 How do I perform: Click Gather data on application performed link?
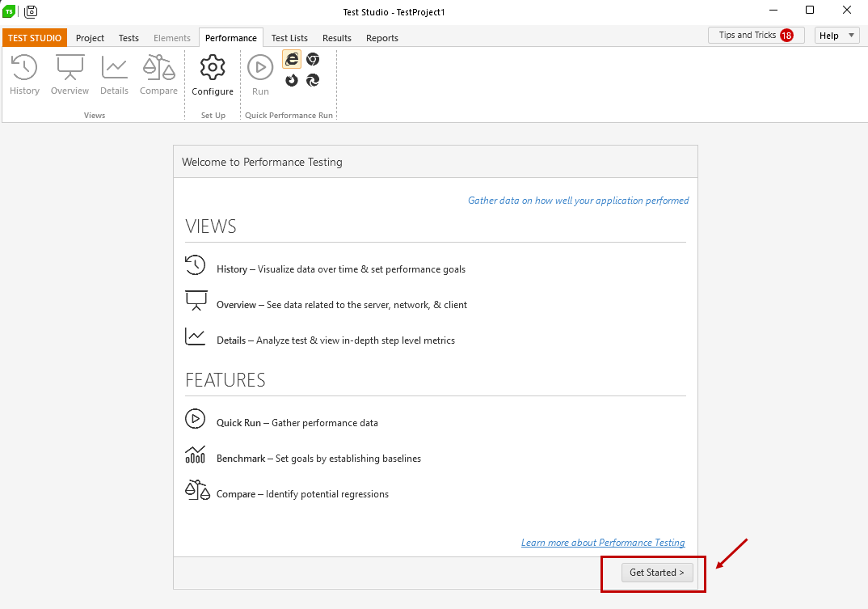coord(579,200)
